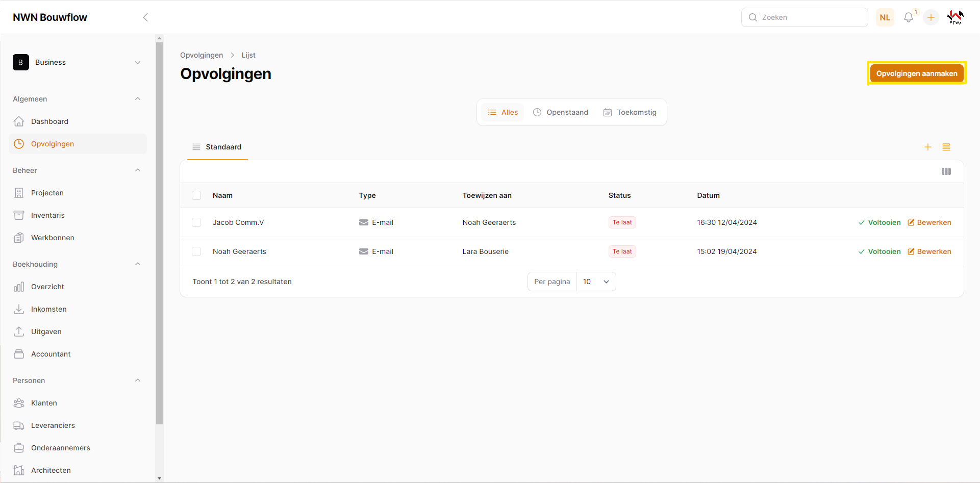Click the NL language switcher

coord(885,17)
